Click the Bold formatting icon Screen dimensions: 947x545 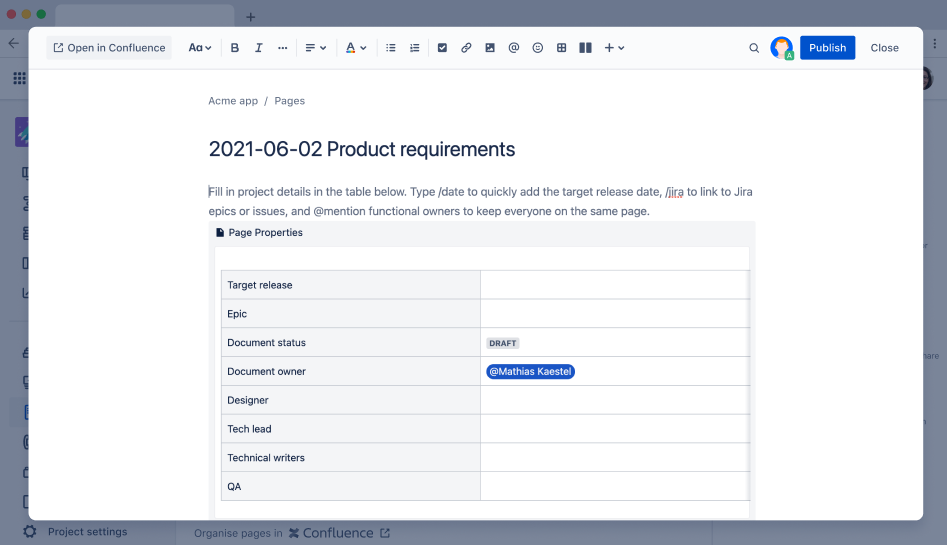[x=235, y=48]
